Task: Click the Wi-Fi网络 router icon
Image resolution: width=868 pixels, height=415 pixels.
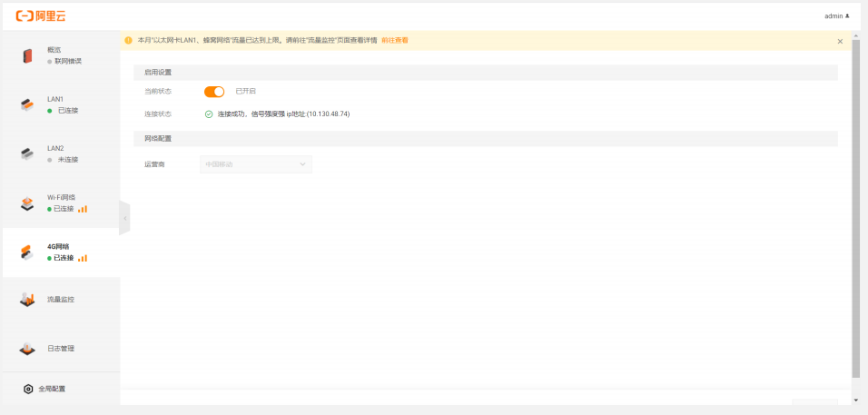Action: (x=27, y=203)
